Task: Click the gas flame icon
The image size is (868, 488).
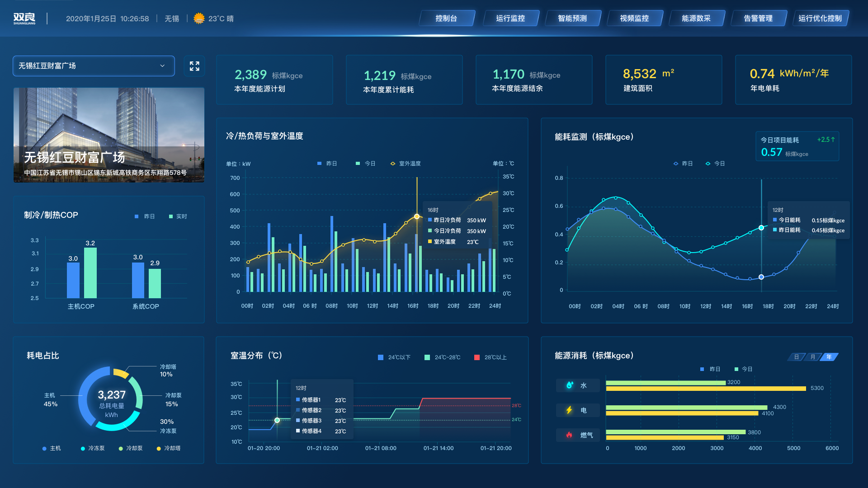Action: [569, 435]
